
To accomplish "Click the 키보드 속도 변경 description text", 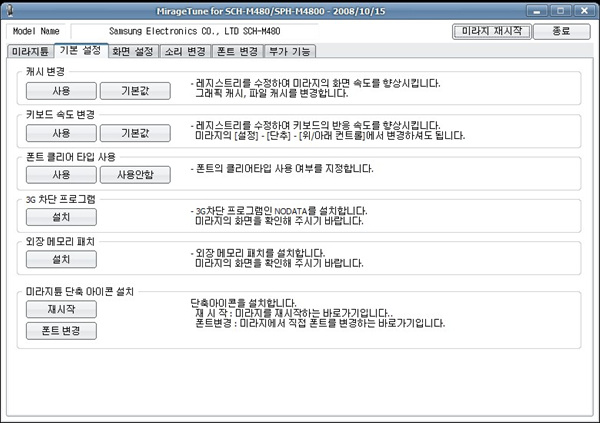I will point(328,131).
